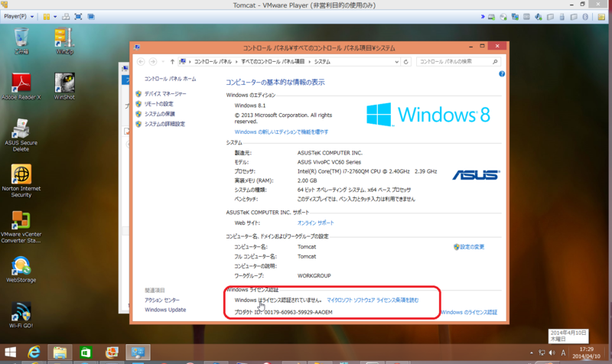The width and height of the screenshot is (612, 364).
Task: Launch Internet Explorer from the taskbar
Action: coord(34,353)
